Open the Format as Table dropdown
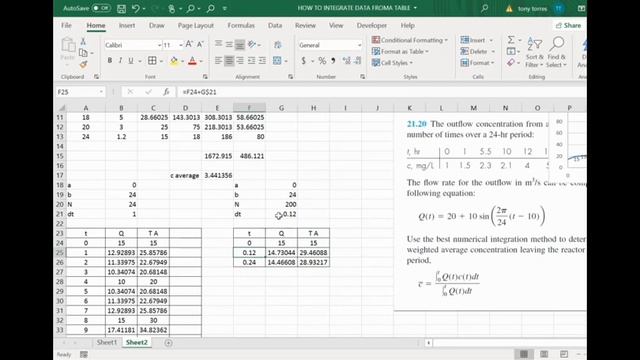The image size is (640, 360). tap(400, 51)
